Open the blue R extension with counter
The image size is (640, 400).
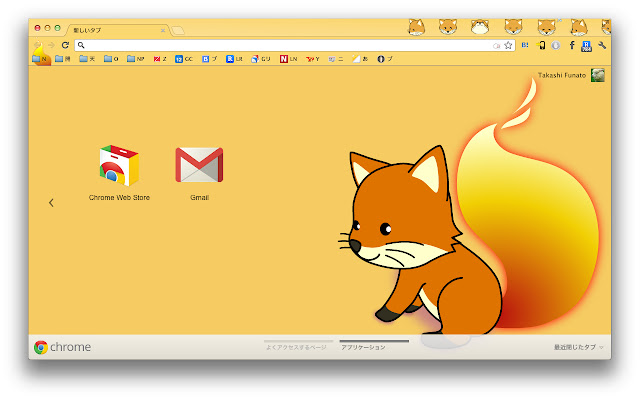(587, 46)
